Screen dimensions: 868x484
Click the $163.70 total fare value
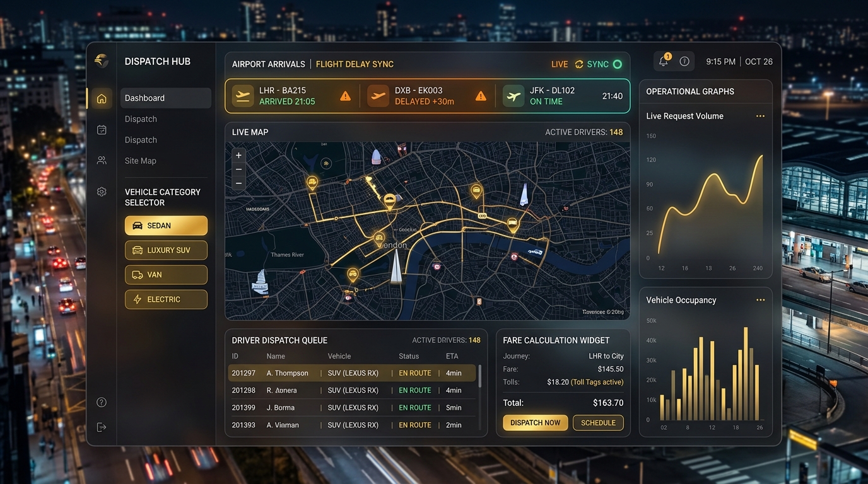click(608, 403)
